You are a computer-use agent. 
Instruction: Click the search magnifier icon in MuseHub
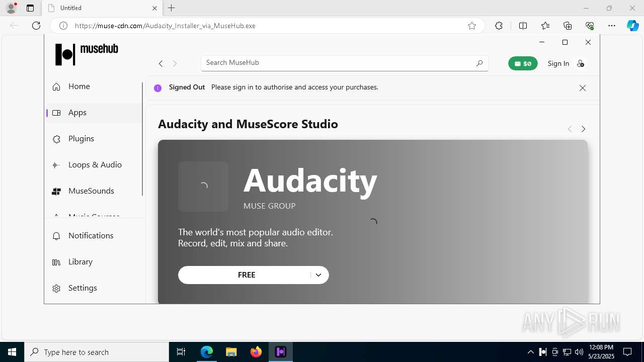[x=479, y=63]
